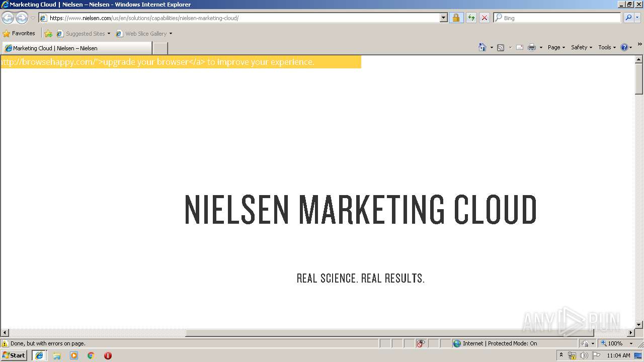Open the Suggested Sites favorites link
This screenshot has height=362, width=644.
(80, 34)
